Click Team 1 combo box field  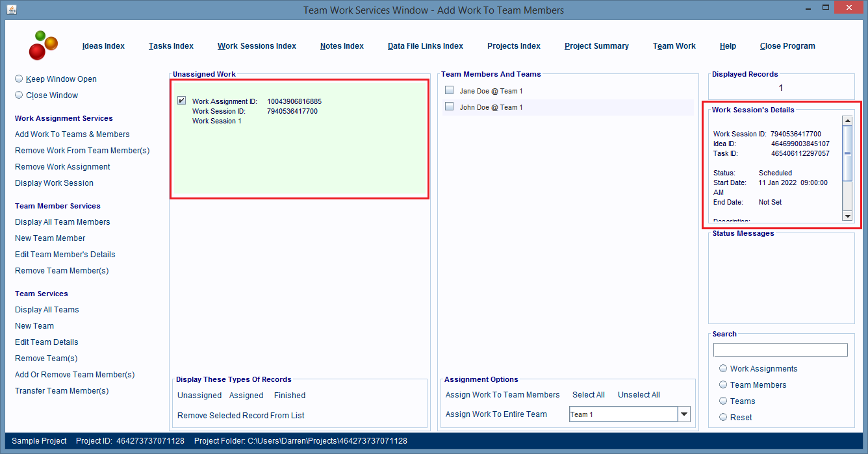(x=623, y=414)
